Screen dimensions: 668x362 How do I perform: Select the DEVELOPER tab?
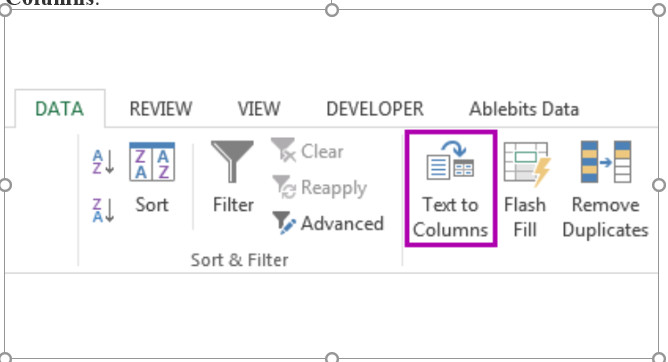pos(375,109)
